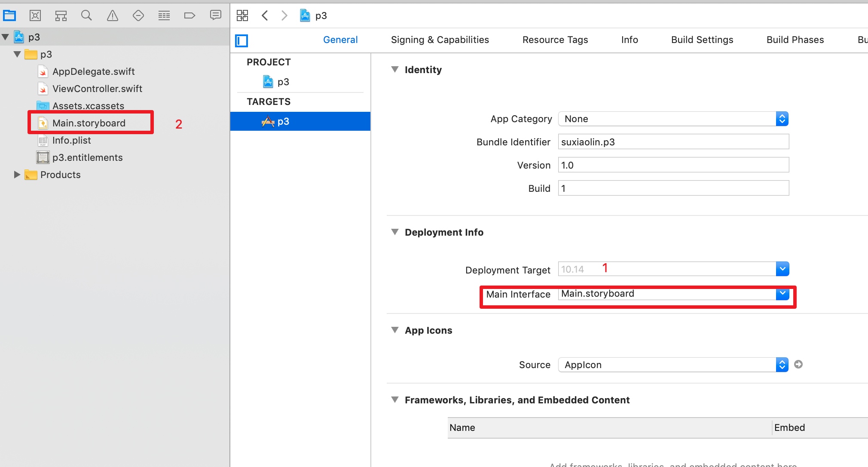The width and height of the screenshot is (868, 467).
Task: Open the Breakpoint navigator
Action: tap(189, 16)
